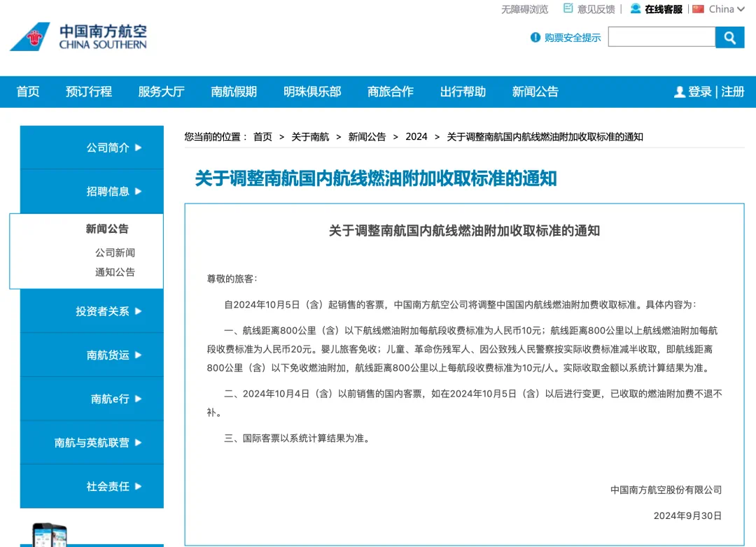The image size is (756, 547).
Task: Click the China flag icon
Action: [x=698, y=9]
